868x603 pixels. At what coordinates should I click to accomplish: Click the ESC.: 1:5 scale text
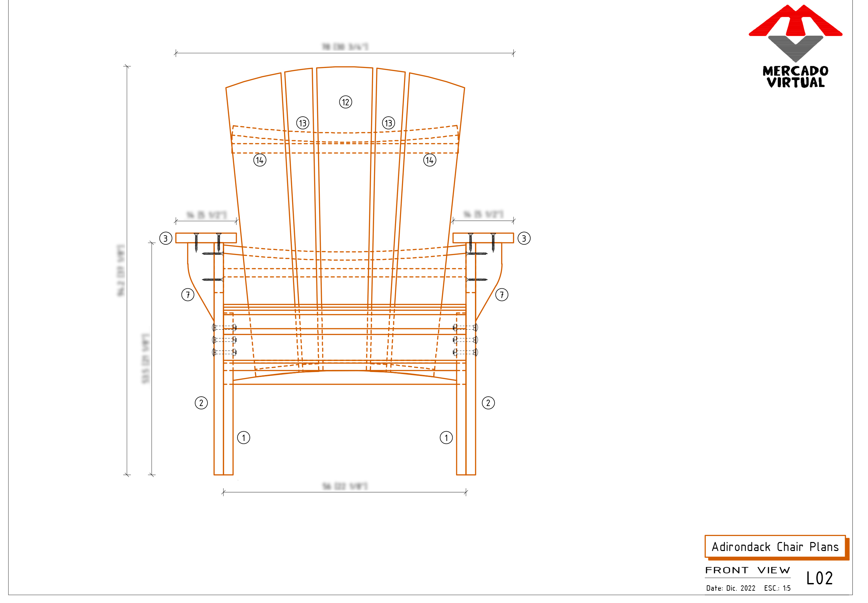coord(777,588)
